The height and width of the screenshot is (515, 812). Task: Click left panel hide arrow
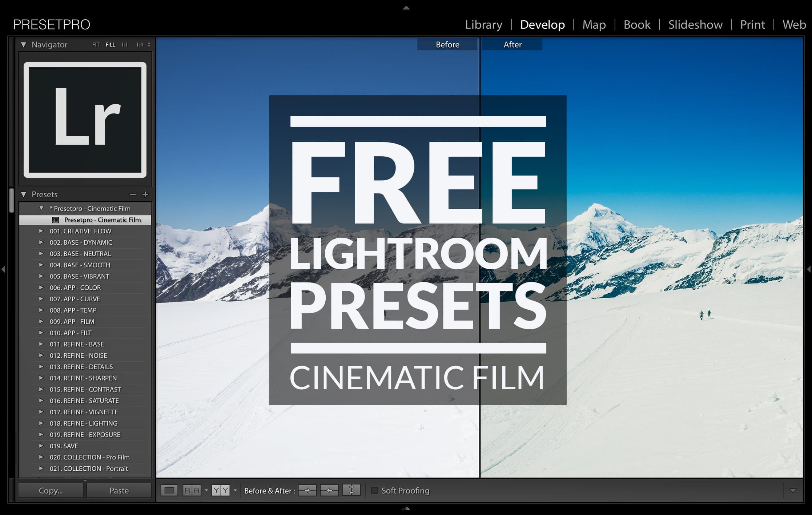coord(3,269)
